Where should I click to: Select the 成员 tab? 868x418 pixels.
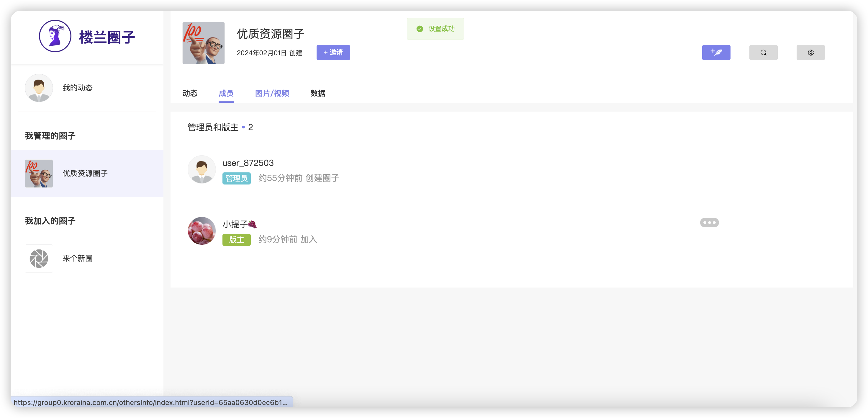[x=226, y=93]
